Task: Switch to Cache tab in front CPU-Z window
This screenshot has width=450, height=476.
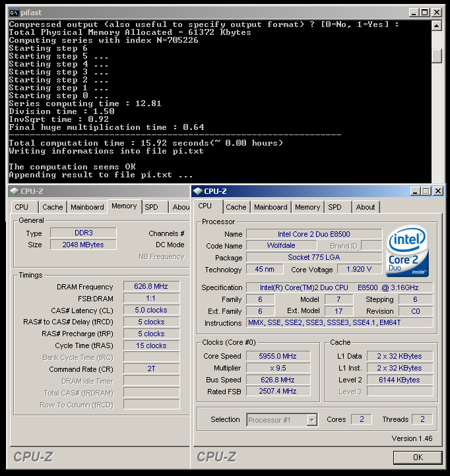Action: click(x=236, y=207)
